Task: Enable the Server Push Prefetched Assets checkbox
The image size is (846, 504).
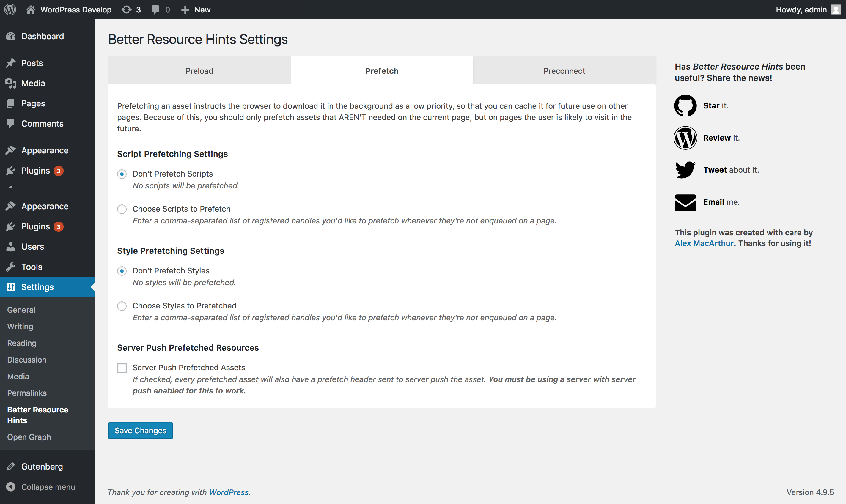Action: coord(122,368)
